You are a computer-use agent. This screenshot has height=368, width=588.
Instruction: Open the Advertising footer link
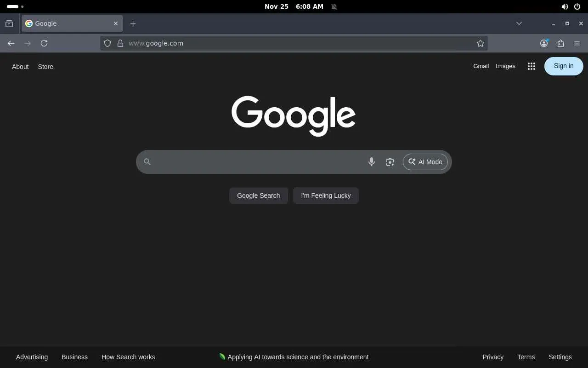(32, 357)
